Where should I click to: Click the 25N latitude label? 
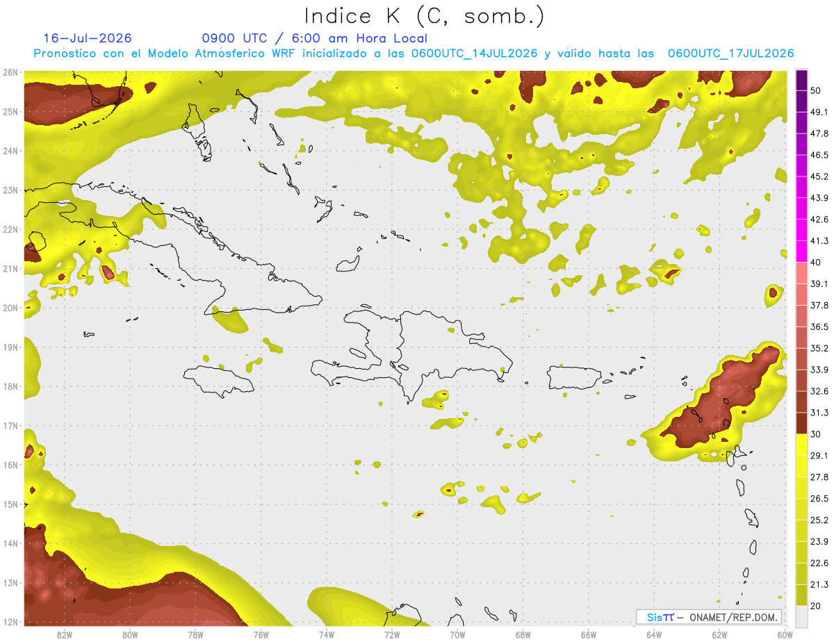10,111
